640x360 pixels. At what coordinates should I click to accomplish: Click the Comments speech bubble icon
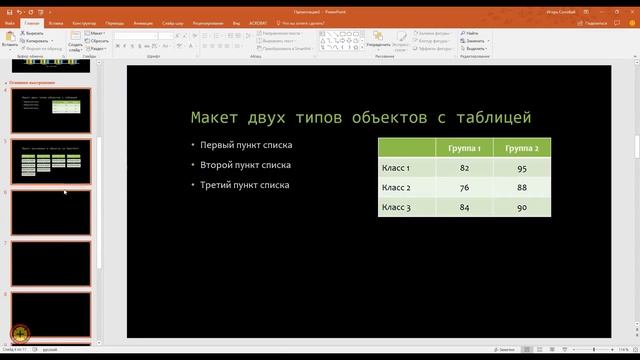(617, 23)
